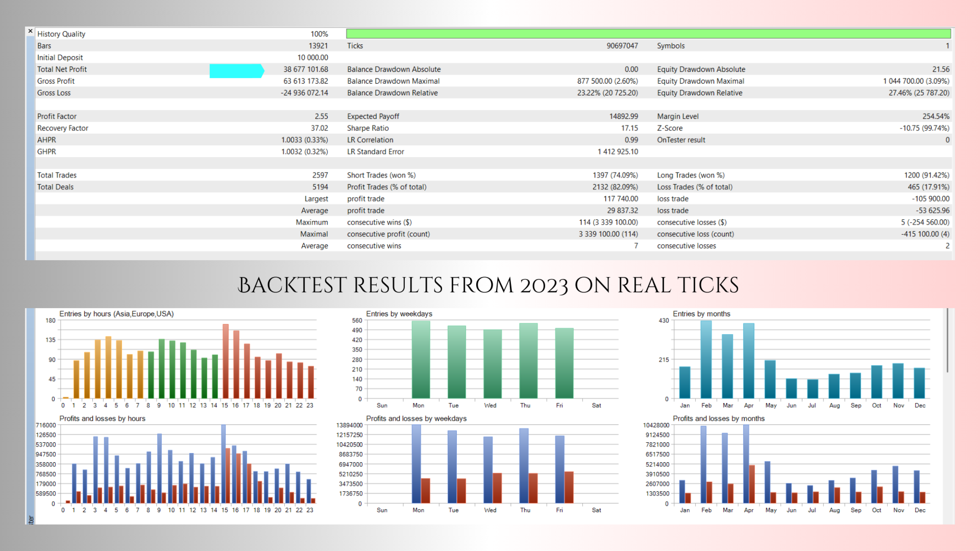Click the Mon bar in Entries by weekdays
Screen dimensions: 980x551
tap(421, 360)
